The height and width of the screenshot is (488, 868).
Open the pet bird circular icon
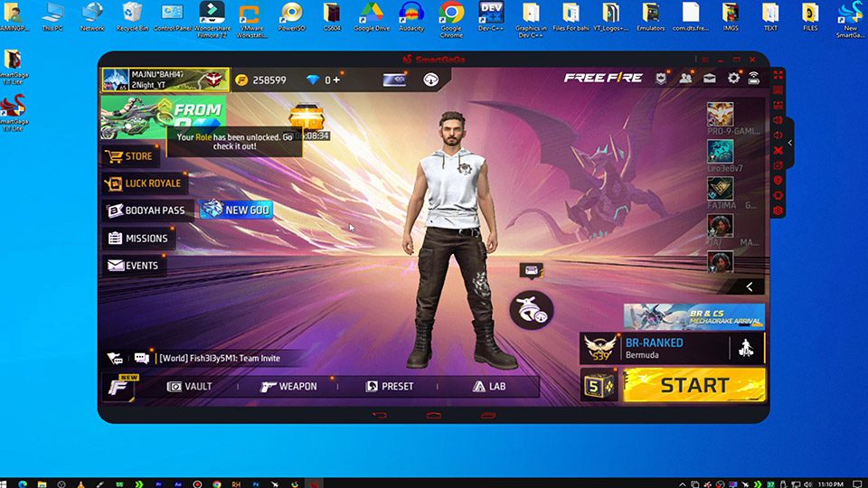[x=532, y=310]
